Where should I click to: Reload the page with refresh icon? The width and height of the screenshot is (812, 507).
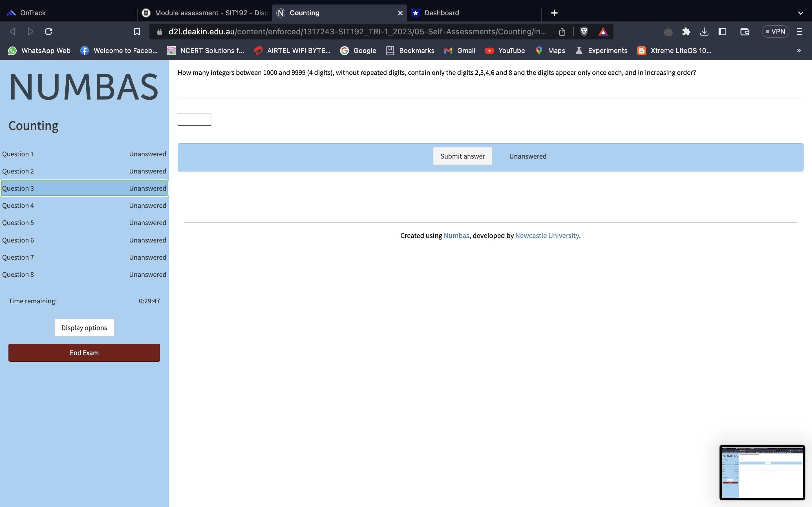(x=49, y=32)
